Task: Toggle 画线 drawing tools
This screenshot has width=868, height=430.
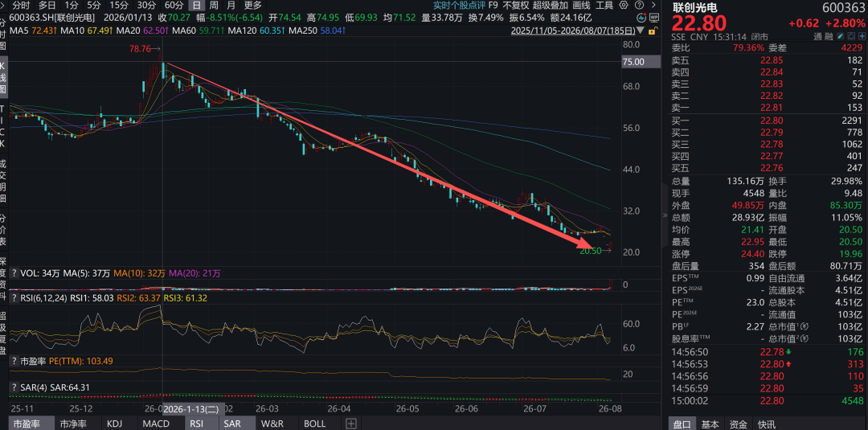Action: (x=581, y=5)
